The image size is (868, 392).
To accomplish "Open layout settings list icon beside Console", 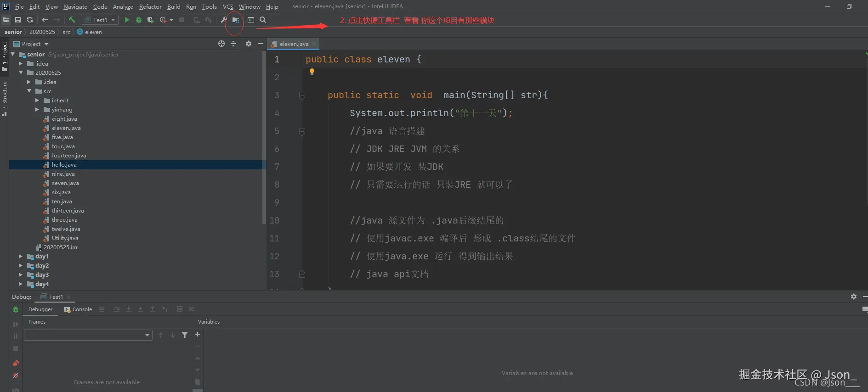I will tap(102, 309).
